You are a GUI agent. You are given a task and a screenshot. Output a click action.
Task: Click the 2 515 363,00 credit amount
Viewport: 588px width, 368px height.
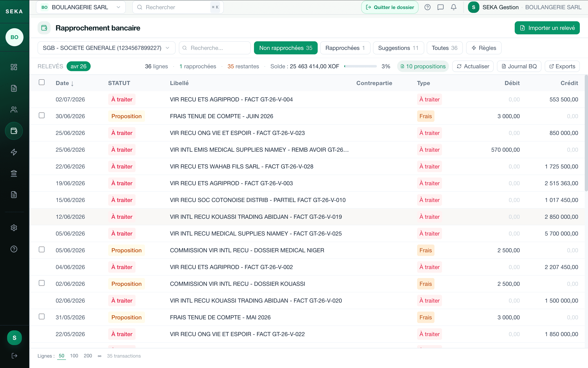pyautogui.click(x=561, y=183)
